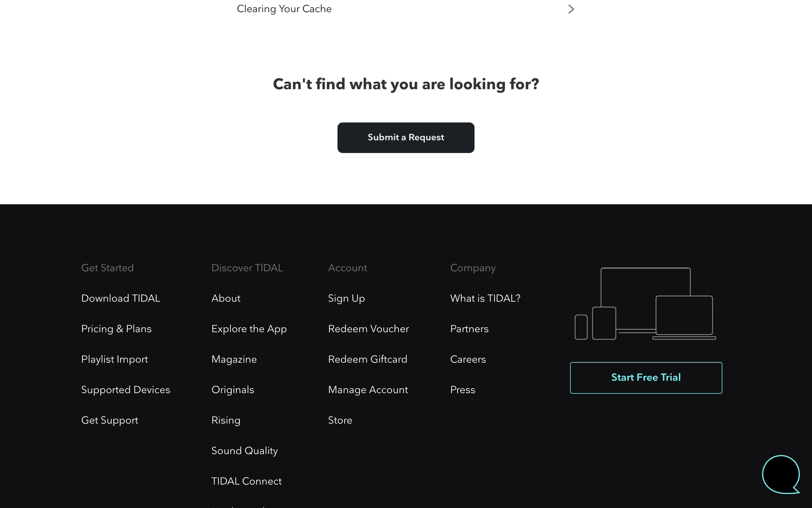Open the chat bubble support widget

(780, 474)
